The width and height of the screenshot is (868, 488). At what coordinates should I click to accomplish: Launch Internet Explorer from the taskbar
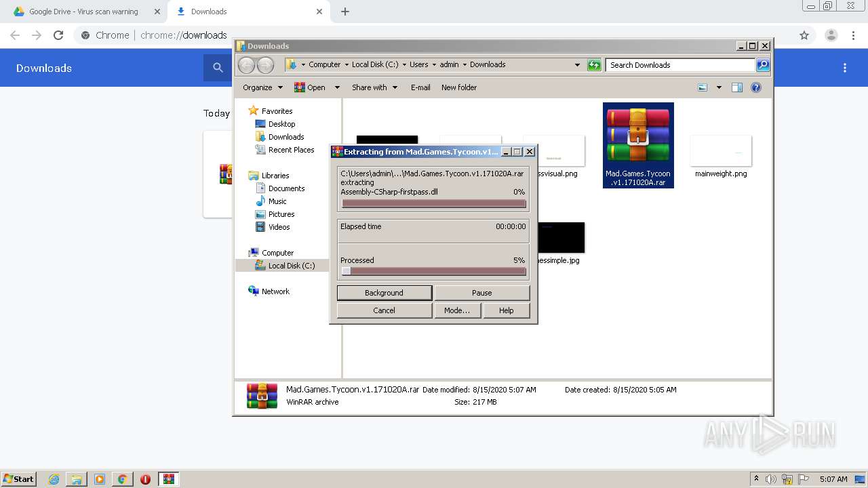point(54,479)
